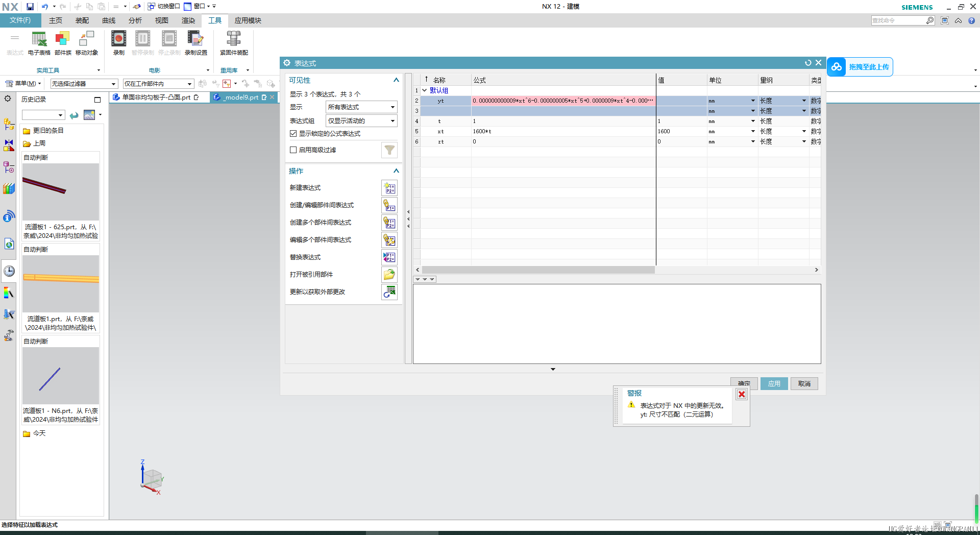Click the advanced filter funnel icon

click(389, 150)
